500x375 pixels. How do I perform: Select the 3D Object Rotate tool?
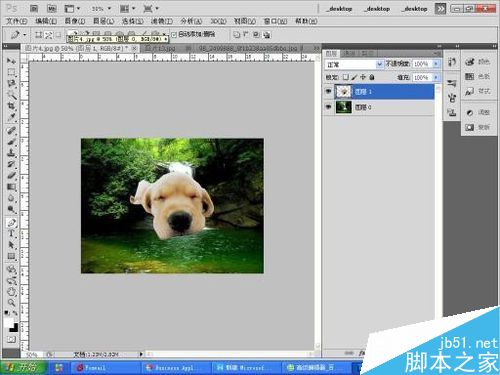(x=11, y=269)
